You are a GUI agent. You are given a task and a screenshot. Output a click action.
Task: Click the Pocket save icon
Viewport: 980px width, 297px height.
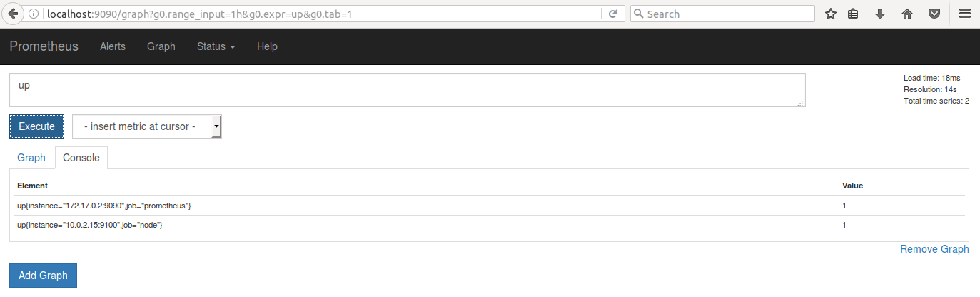(x=934, y=14)
